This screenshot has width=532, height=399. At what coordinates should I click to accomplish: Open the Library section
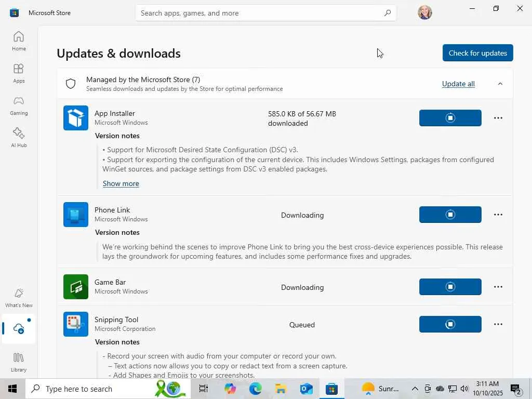pyautogui.click(x=19, y=362)
